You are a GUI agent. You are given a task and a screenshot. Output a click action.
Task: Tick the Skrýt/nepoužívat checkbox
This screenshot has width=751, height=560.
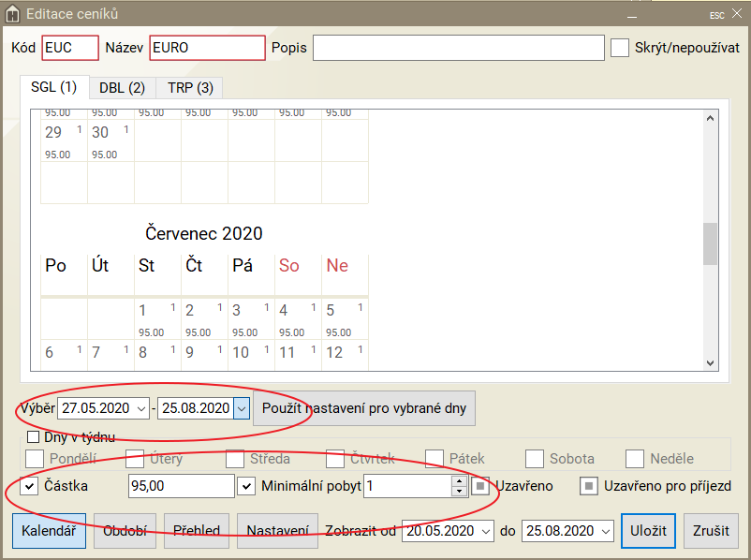pyautogui.click(x=620, y=48)
